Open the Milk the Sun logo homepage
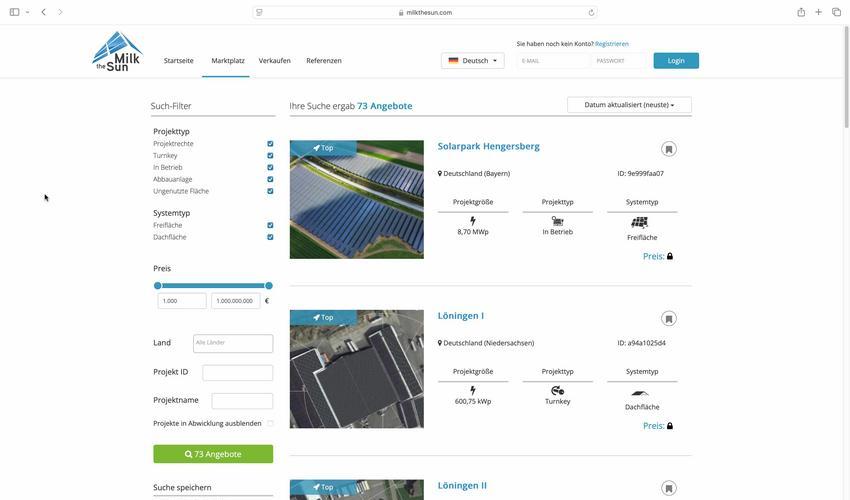Viewport: 850px width, 500px height. (x=118, y=52)
